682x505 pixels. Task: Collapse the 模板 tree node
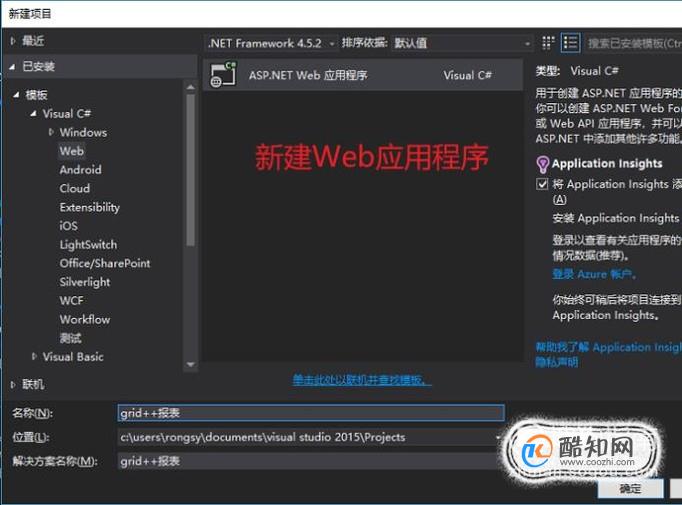16,94
